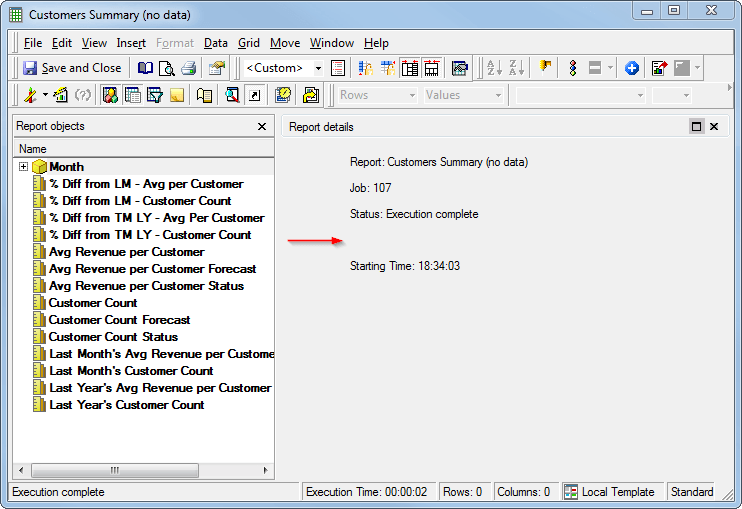Select the Avg Revenue per Customer metric
This screenshot has height=509, width=742.
click(x=126, y=252)
